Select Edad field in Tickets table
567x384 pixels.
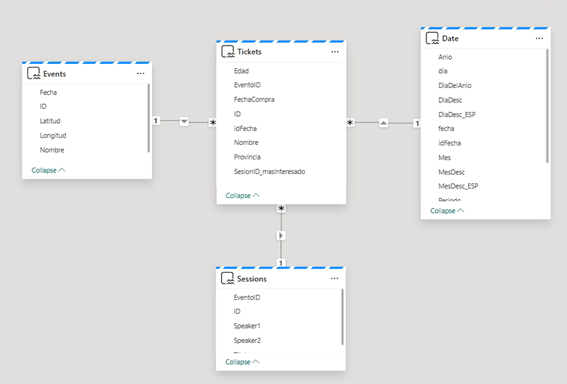tap(241, 71)
